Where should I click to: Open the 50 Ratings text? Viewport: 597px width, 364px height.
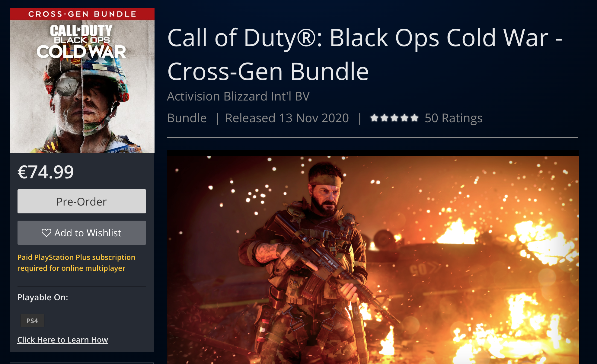(453, 118)
